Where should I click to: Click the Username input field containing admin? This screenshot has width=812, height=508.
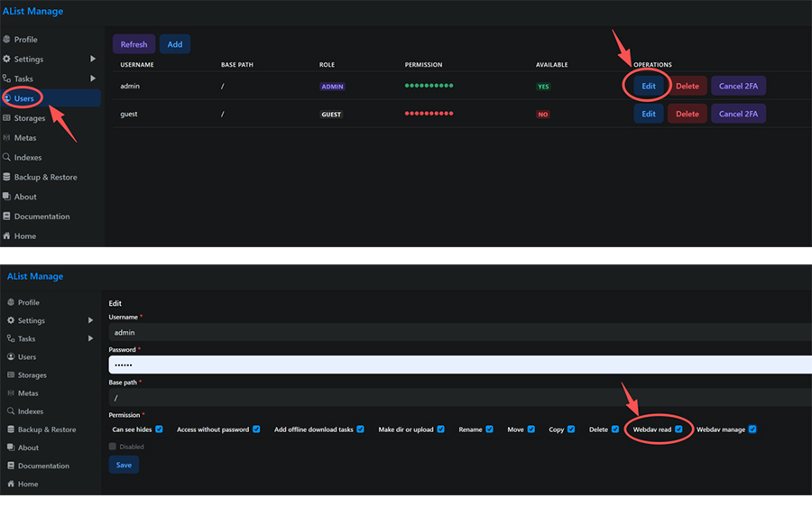pos(451,332)
